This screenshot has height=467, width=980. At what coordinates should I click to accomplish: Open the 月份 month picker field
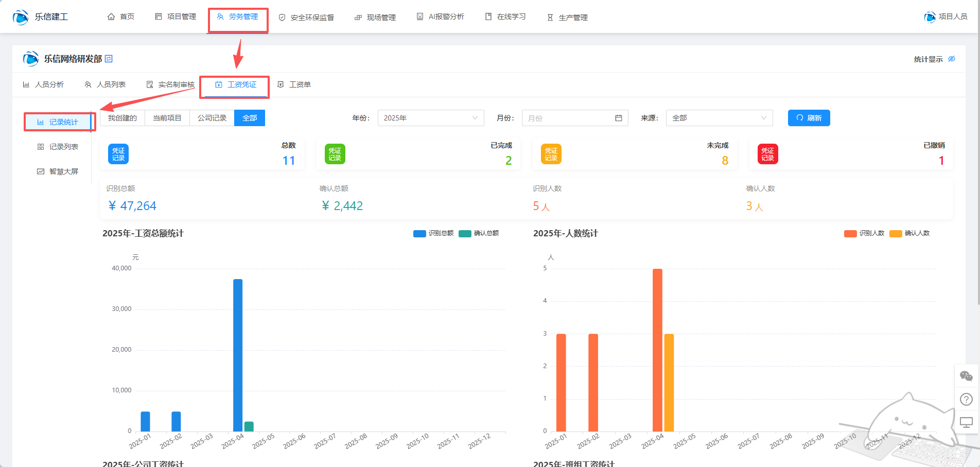574,118
